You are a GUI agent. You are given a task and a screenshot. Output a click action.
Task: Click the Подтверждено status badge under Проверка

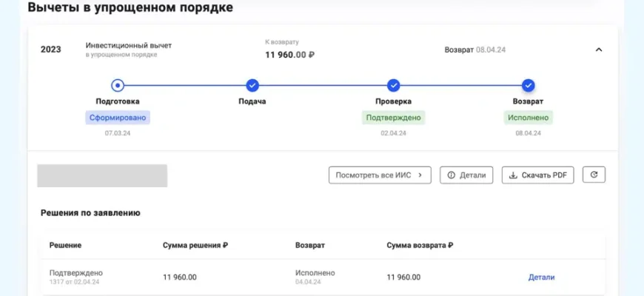394,118
